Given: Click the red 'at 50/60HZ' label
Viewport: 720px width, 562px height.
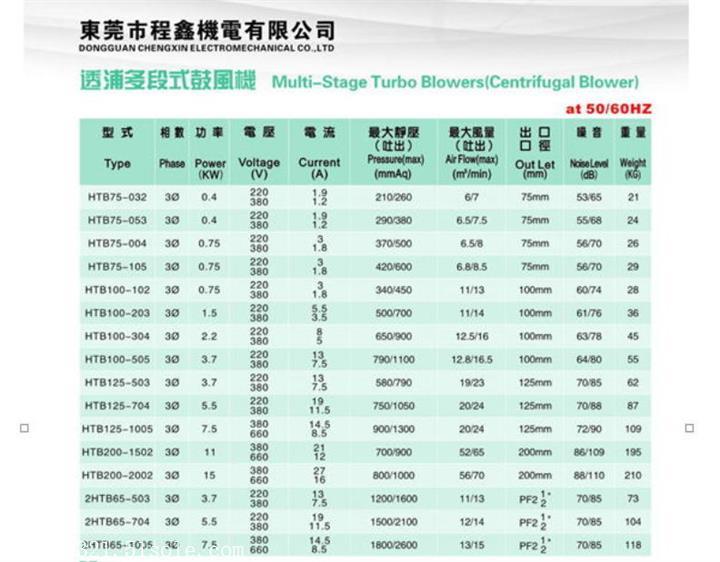Looking at the screenshot, I should pos(607,108).
